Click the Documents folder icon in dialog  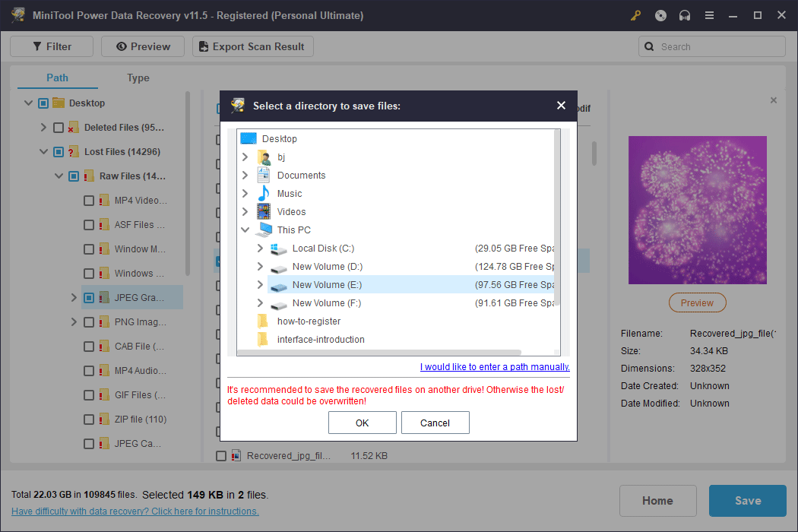(264, 175)
